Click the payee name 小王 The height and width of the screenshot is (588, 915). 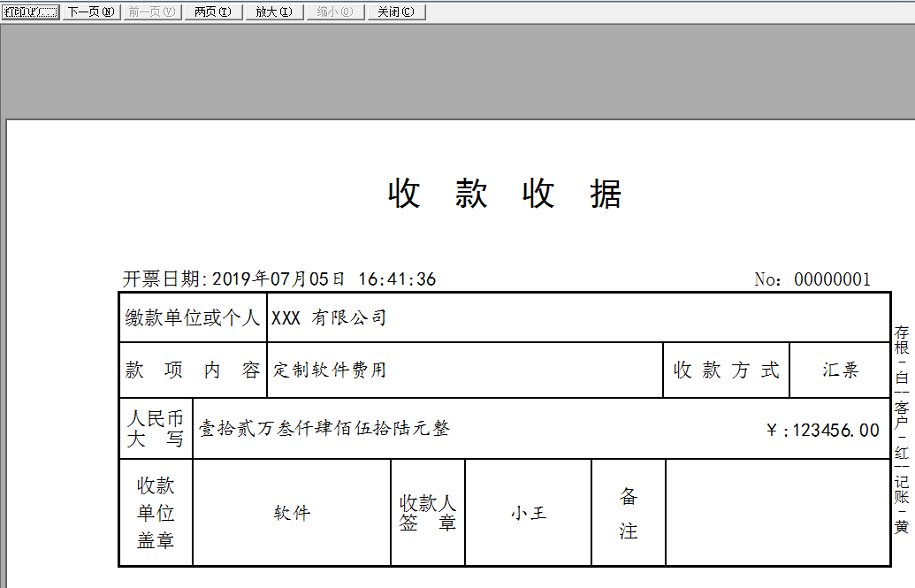click(529, 513)
